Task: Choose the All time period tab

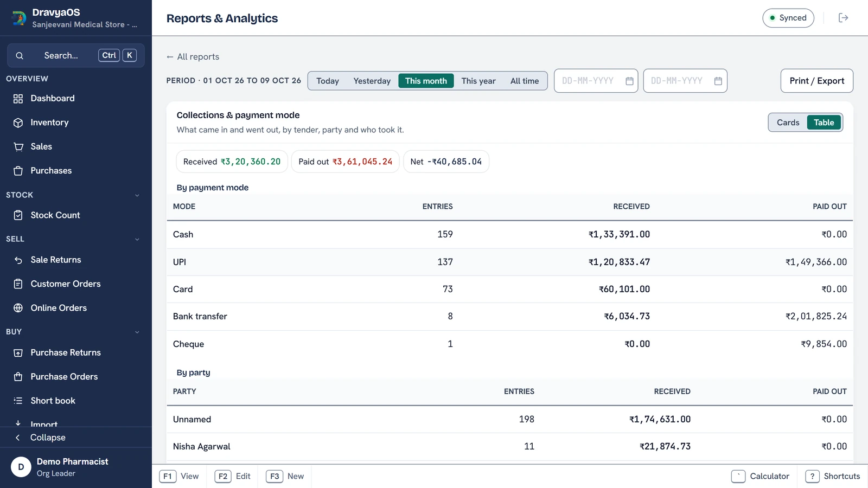Action: pyautogui.click(x=525, y=81)
